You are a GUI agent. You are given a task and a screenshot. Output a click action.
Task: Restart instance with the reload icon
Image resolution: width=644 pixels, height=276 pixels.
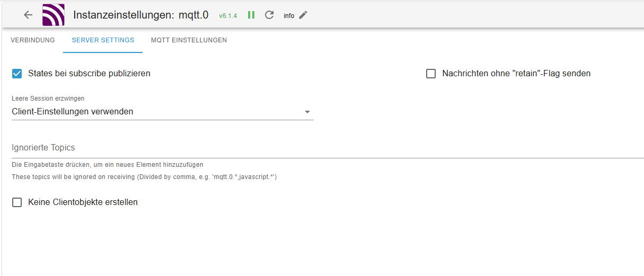pyautogui.click(x=269, y=15)
